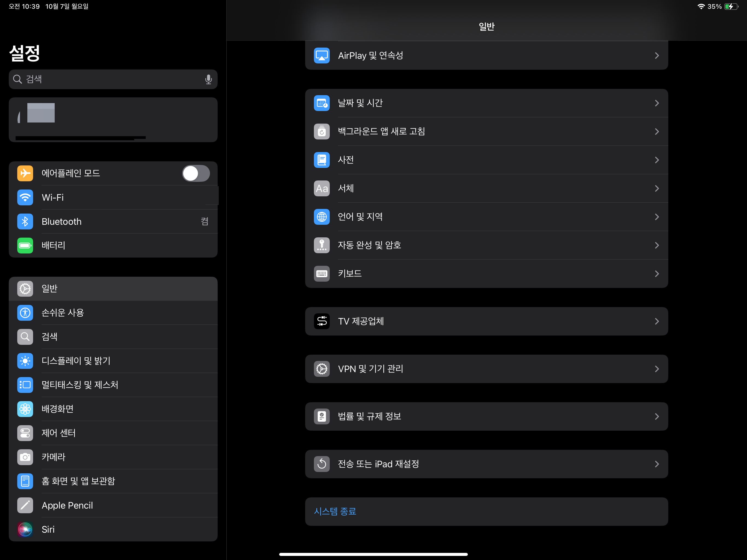The width and height of the screenshot is (747, 560).
Task: Tap the 서체 Aa font icon
Action: coord(322,188)
